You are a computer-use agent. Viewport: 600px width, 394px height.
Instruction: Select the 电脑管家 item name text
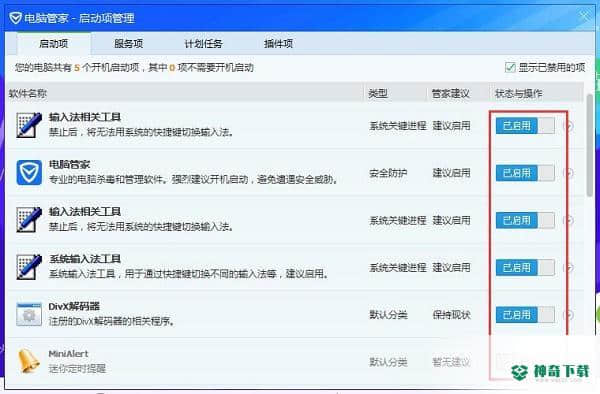pos(69,164)
